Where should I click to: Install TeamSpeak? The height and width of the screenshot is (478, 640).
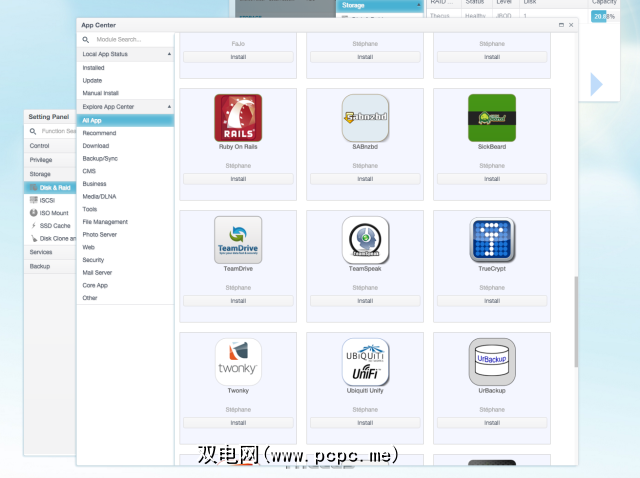(365, 301)
